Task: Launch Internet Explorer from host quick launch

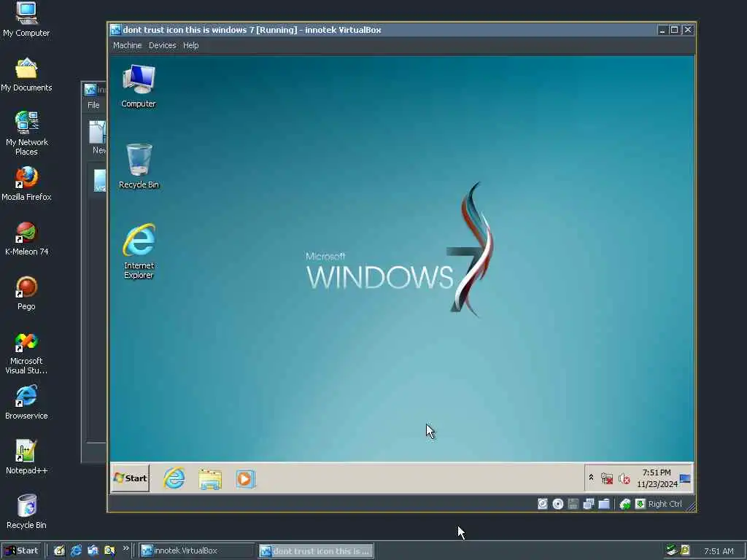Action: [x=76, y=551]
